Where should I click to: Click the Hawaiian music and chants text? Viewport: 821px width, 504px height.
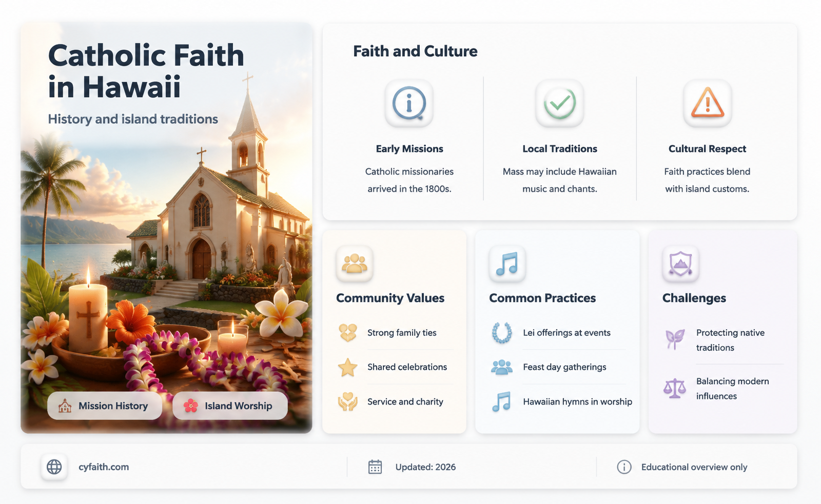560,180
